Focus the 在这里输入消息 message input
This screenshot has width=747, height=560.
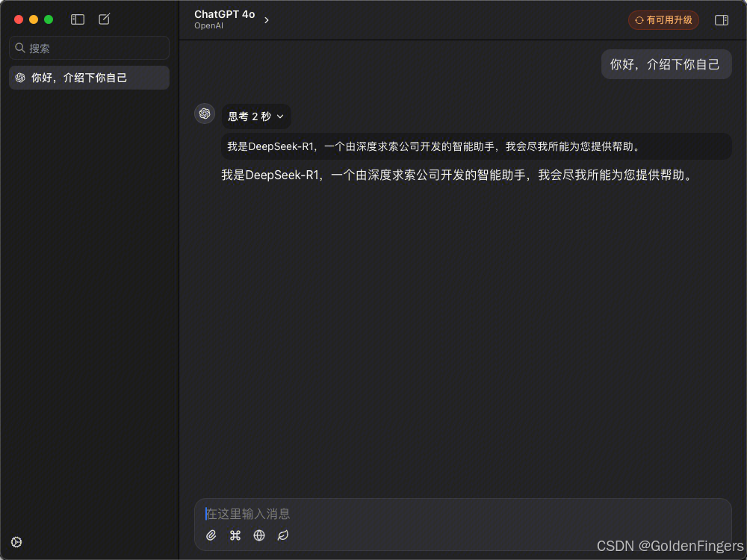462,514
